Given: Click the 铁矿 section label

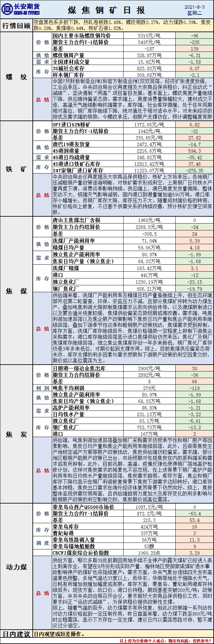Looking at the screenshot, I should click(x=16, y=169).
